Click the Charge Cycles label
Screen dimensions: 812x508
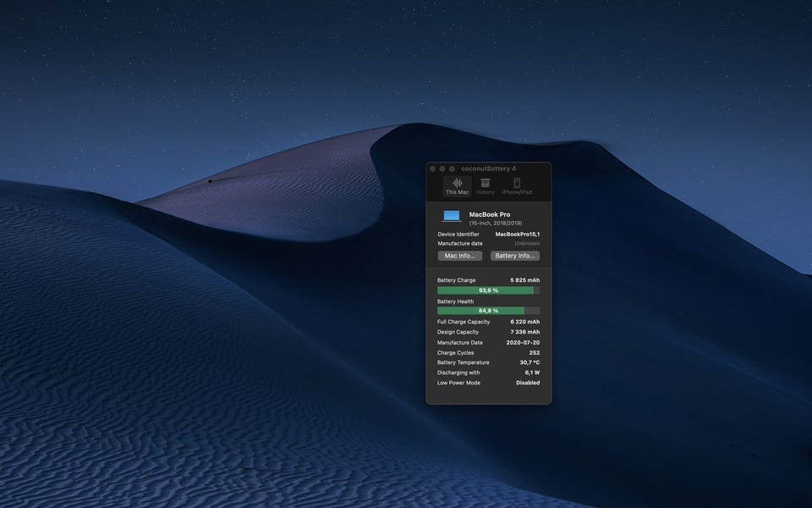455,352
